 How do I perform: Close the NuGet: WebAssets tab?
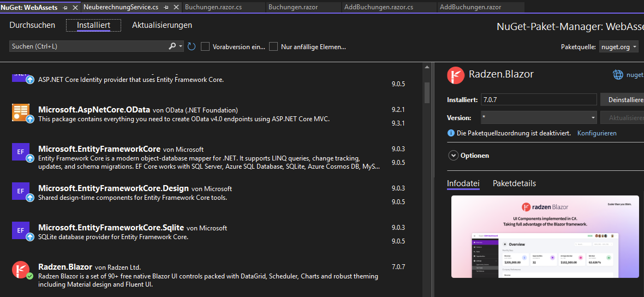tap(75, 8)
